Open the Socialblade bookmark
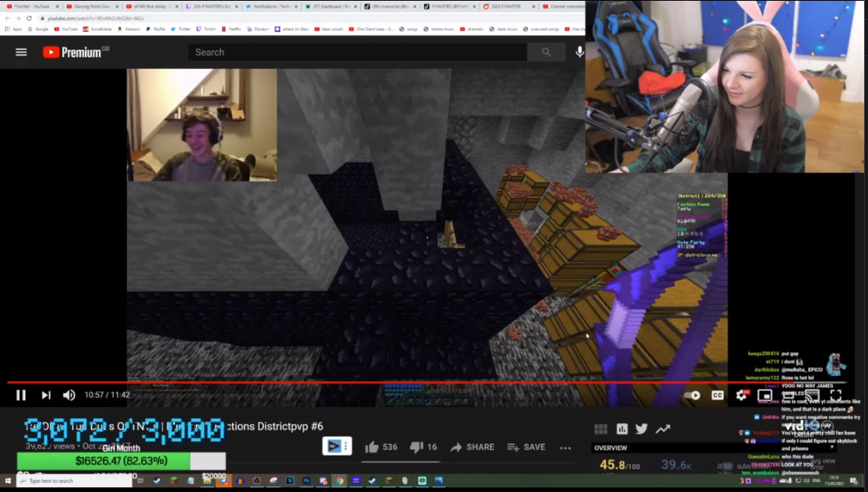 click(97, 29)
